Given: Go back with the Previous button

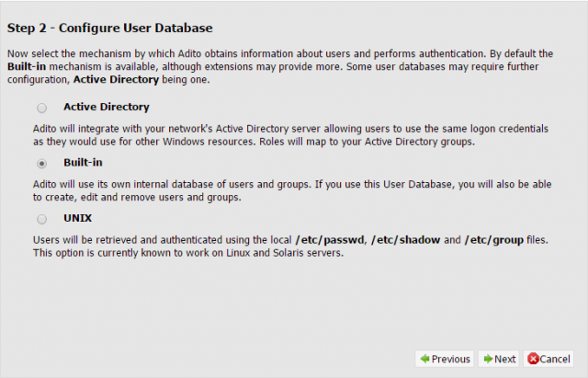Looking at the screenshot, I should click(x=445, y=359).
